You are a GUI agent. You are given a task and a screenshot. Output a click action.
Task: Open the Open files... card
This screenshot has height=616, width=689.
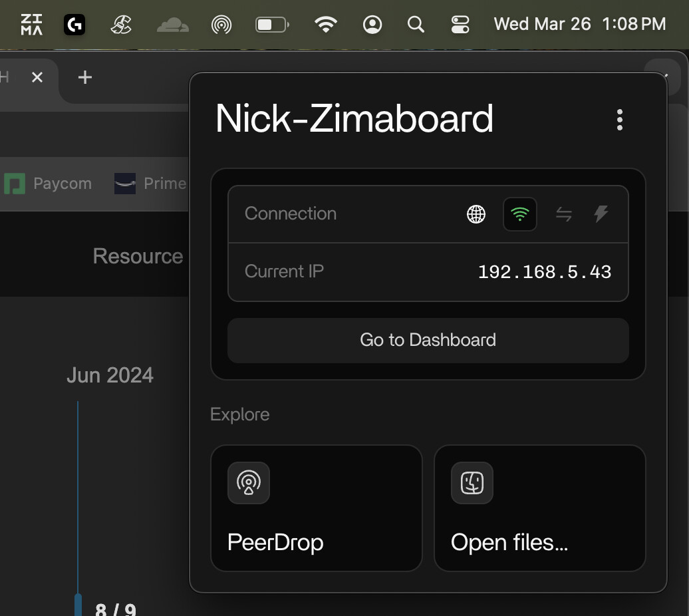(539, 508)
